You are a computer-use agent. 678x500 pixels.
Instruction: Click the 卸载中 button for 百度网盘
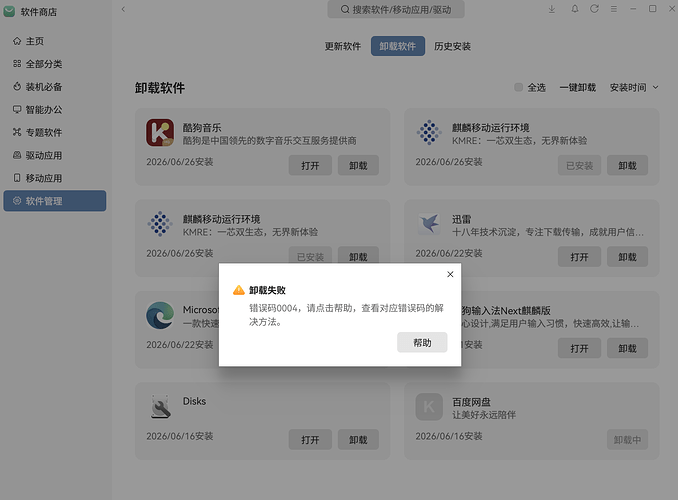point(627,439)
